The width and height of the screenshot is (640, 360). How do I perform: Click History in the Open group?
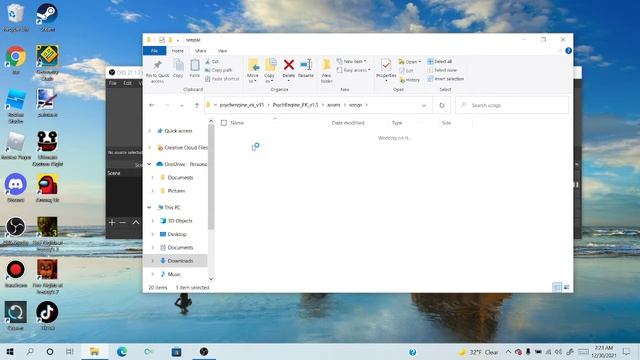click(x=409, y=80)
